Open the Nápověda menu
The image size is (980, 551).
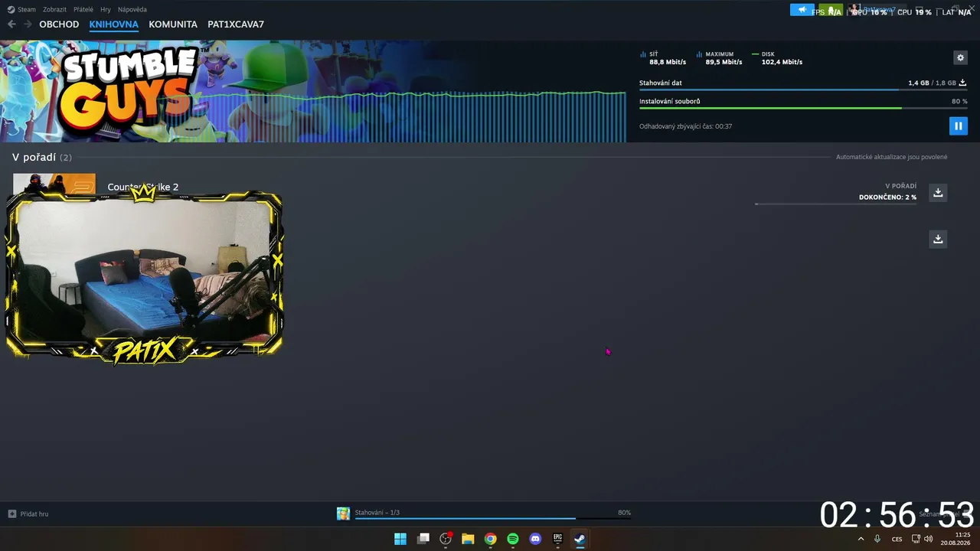(132, 10)
